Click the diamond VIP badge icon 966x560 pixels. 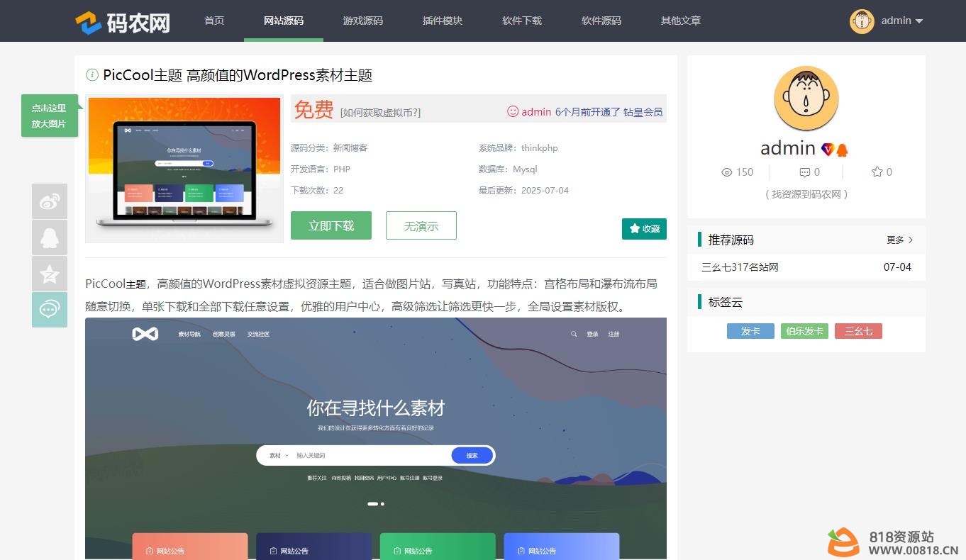(x=828, y=150)
